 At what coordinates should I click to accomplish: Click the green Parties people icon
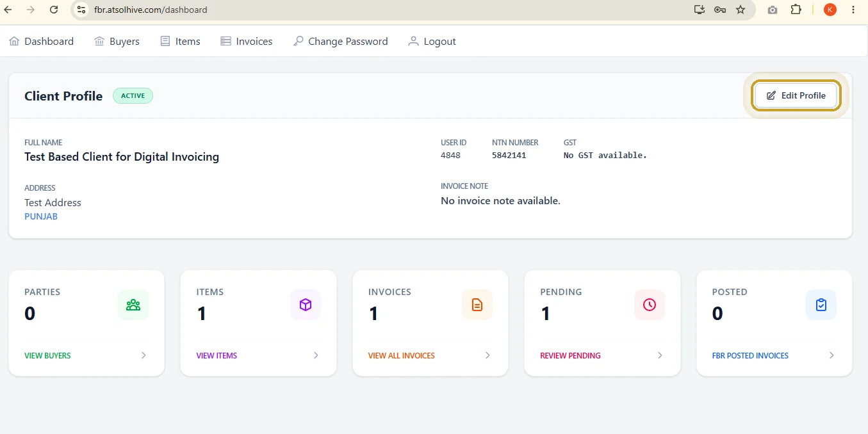pos(133,305)
